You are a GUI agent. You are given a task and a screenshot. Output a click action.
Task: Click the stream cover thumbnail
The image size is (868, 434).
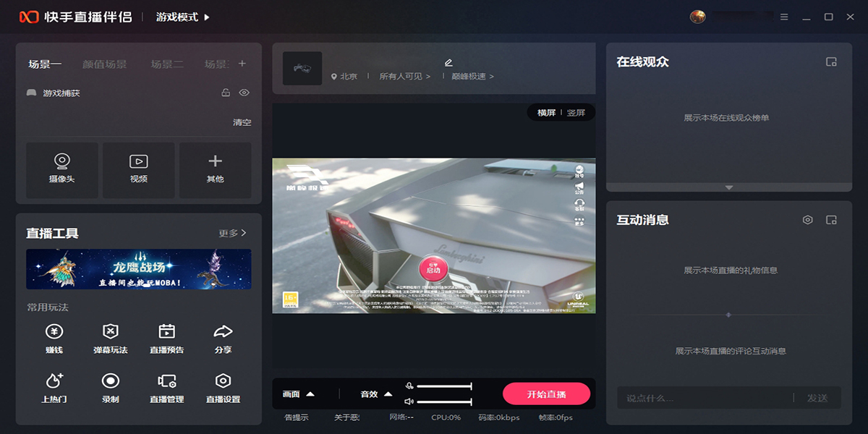coord(302,68)
